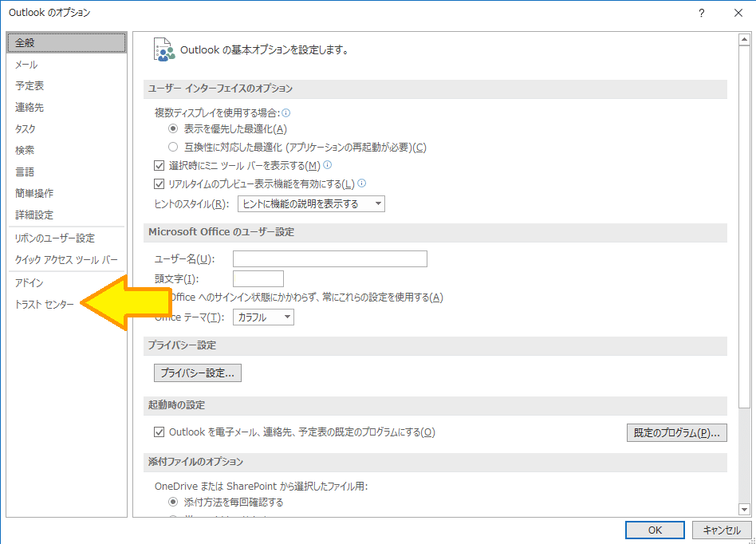Screen dimensions: 756x544
Task: Click キャンセル button
Action: [722, 530]
